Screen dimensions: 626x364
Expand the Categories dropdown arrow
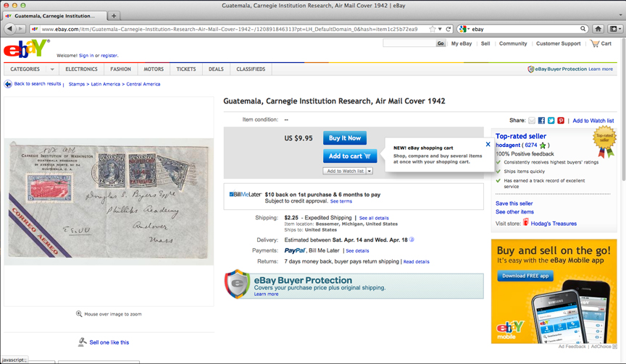click(x=52, y=69)
